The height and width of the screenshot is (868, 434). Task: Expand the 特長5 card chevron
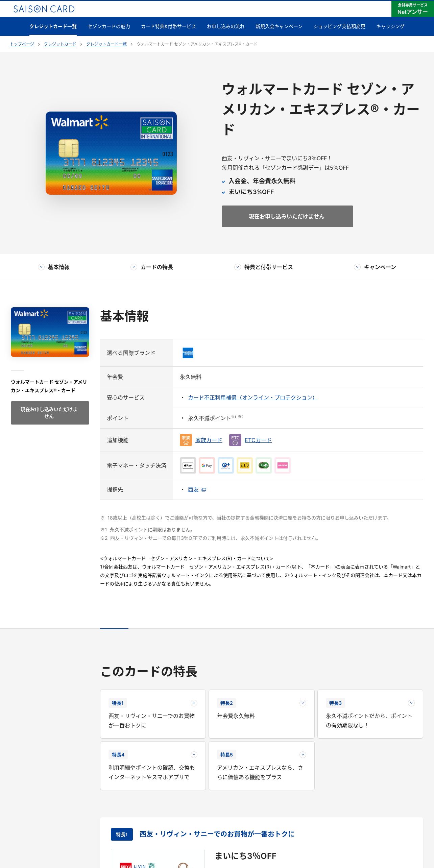click(303, 755)
